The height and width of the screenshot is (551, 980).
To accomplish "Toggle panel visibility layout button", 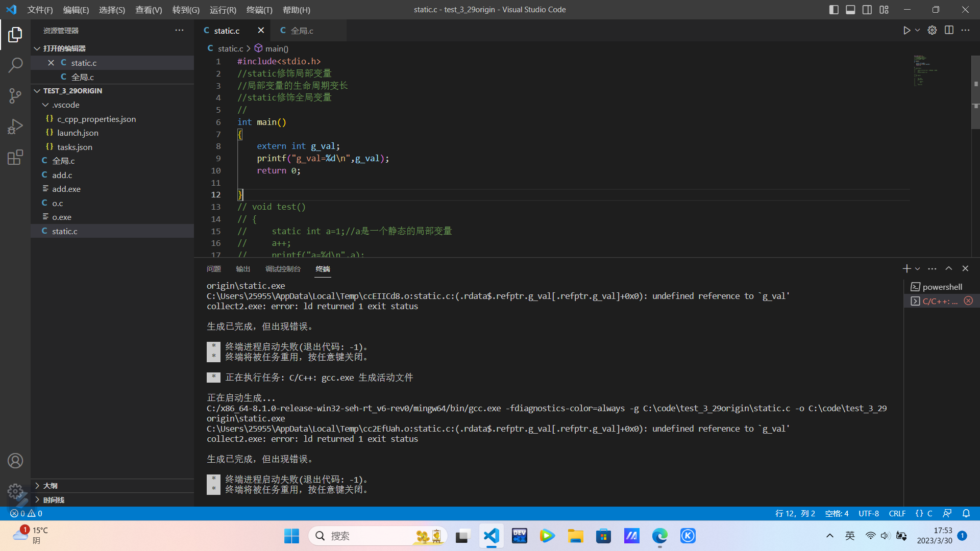I will click(850, 10).
